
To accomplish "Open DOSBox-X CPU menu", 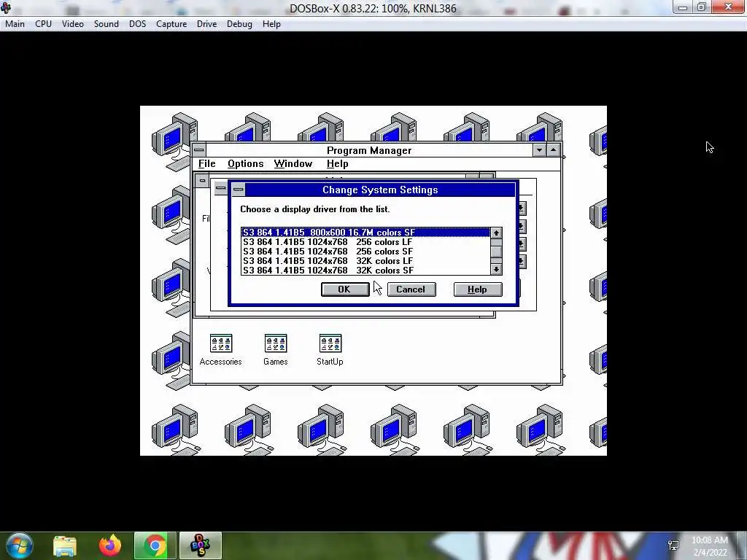I will tap(43, 24).
